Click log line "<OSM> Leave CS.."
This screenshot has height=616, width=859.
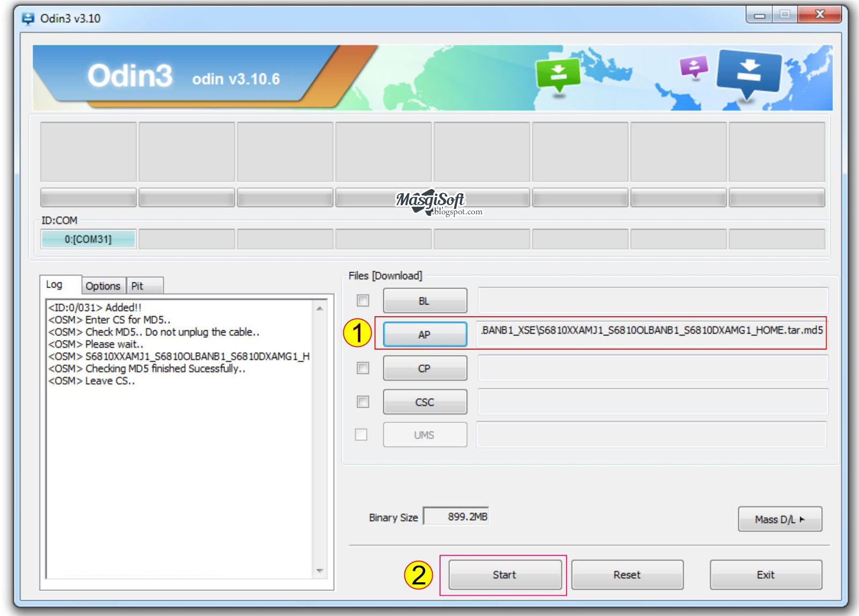click(92, 381)
